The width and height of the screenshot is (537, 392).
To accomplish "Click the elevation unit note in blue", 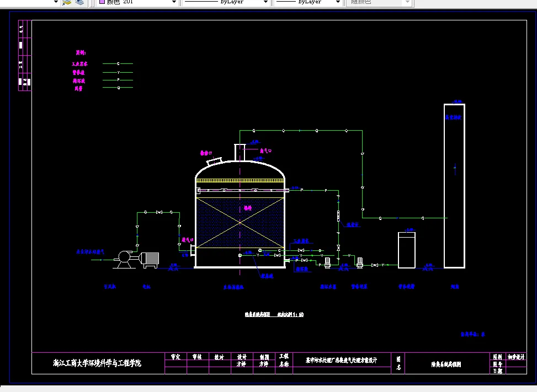I will 472,334.
